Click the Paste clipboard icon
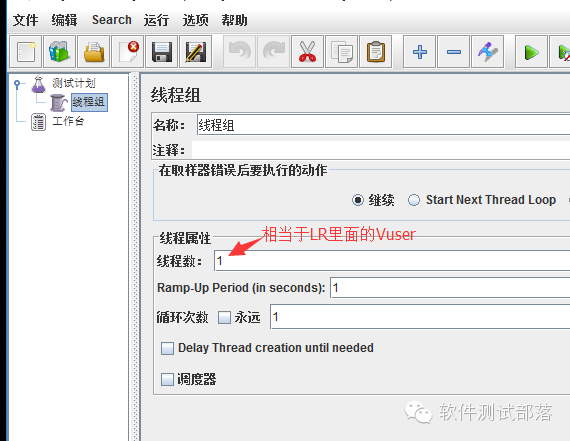The image size is (570, 441). pos(376,52)
